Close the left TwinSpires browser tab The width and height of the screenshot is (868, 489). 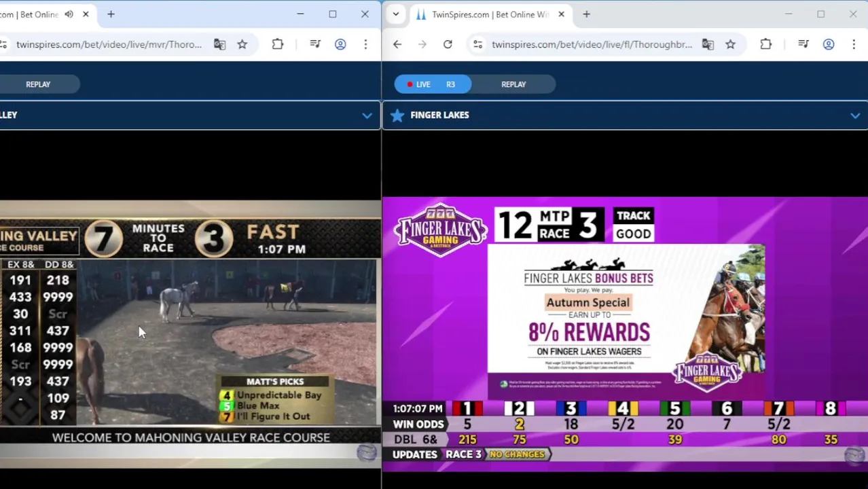[86, 14]
